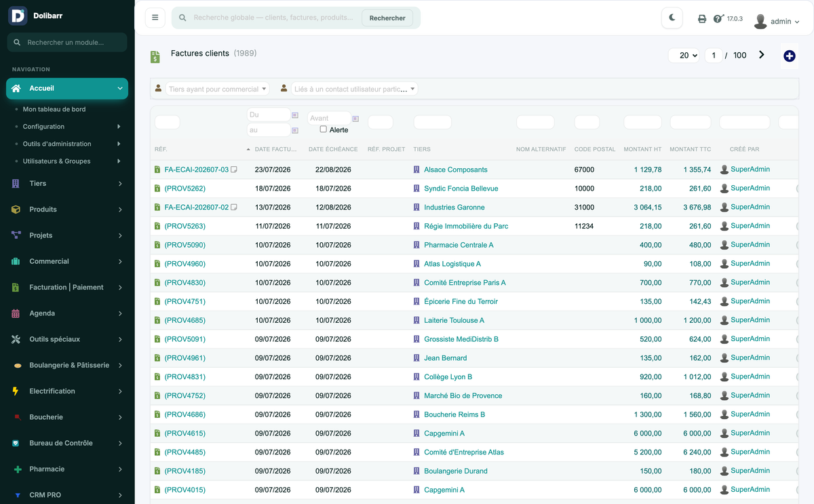The height and width of the screenshot is (504, 814).
Task: Click the Dolibarr logo icon
Action: tap(18, 16)
